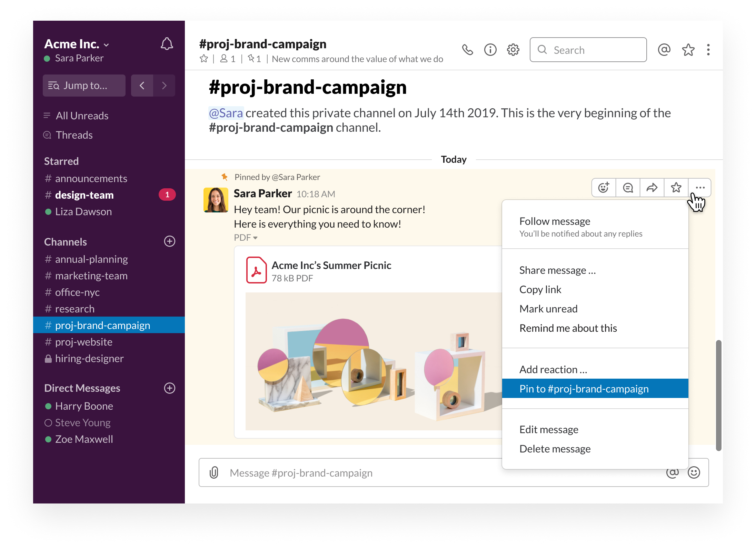The image size is (756, 549).
Task: Open the design-team channel
Action: [x=84, y=195]
